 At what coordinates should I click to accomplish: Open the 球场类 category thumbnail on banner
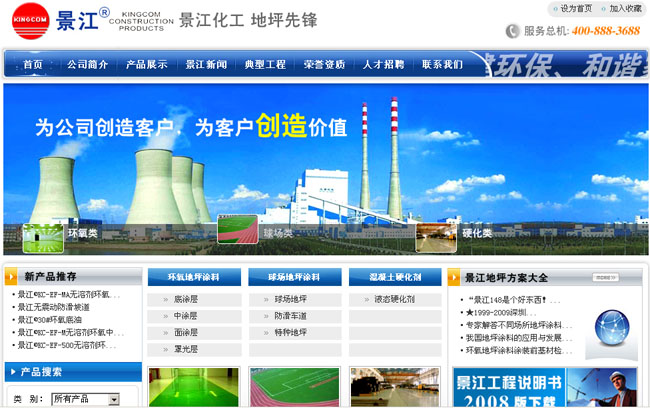click(238, 233)
